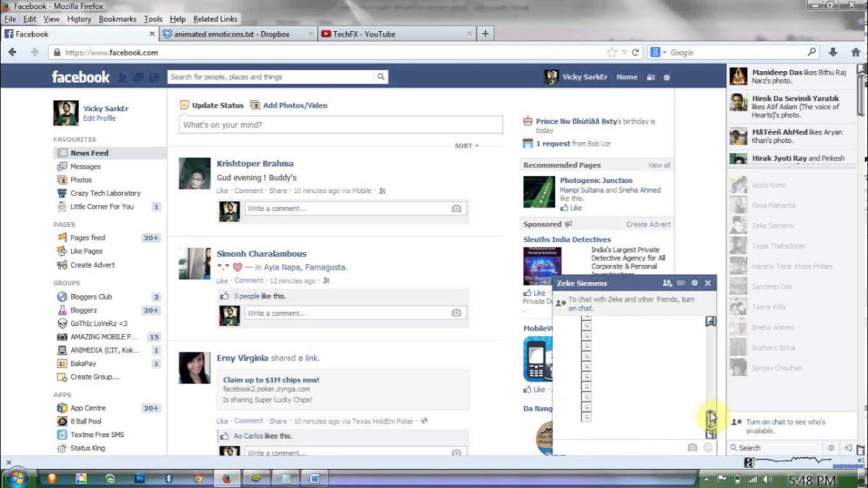The width and height of the screenshot is (868, 488).
Task: Open privacy shortcuts lock icon
Action: (x=651, y=77)
